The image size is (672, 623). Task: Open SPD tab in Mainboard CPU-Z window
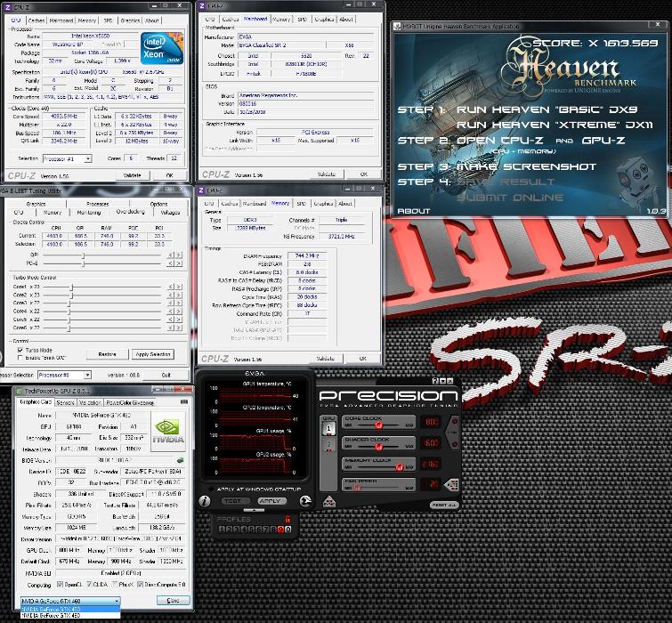[302, 20]
